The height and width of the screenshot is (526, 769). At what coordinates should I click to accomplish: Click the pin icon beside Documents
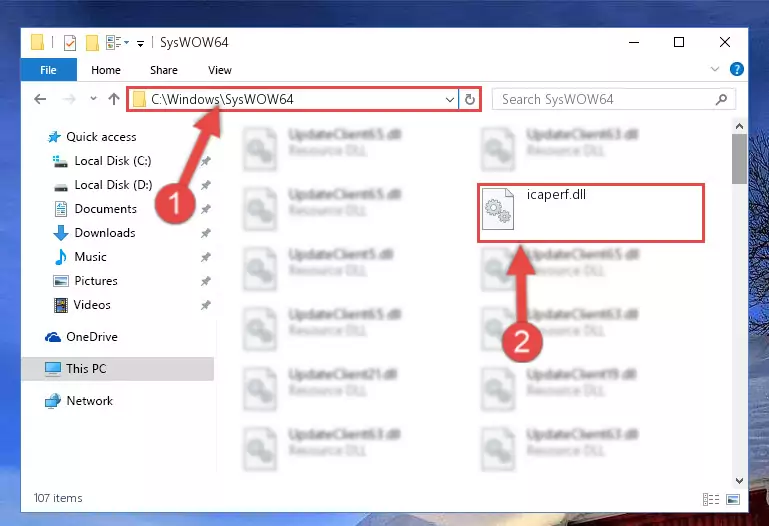205,209
